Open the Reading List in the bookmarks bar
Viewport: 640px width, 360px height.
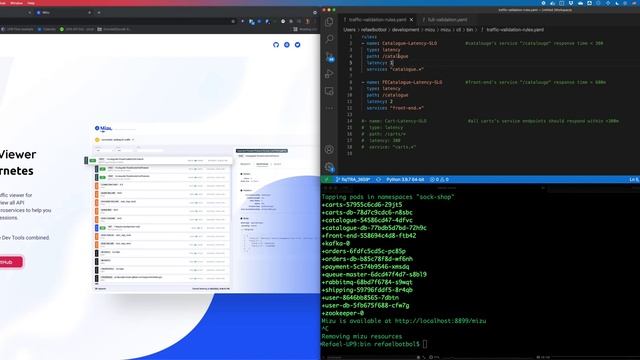(x=304, y=29)
